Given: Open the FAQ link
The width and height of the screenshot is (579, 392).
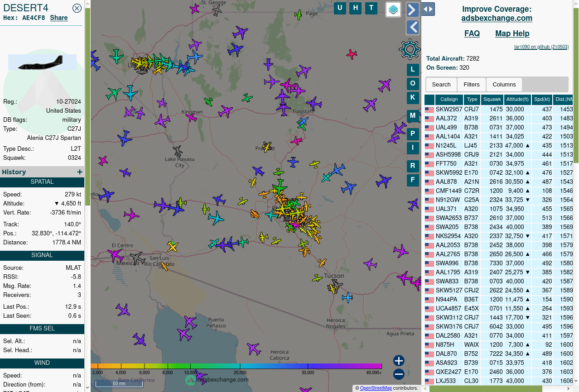Looking at the screenshot, I should click(x=472, y=33).
